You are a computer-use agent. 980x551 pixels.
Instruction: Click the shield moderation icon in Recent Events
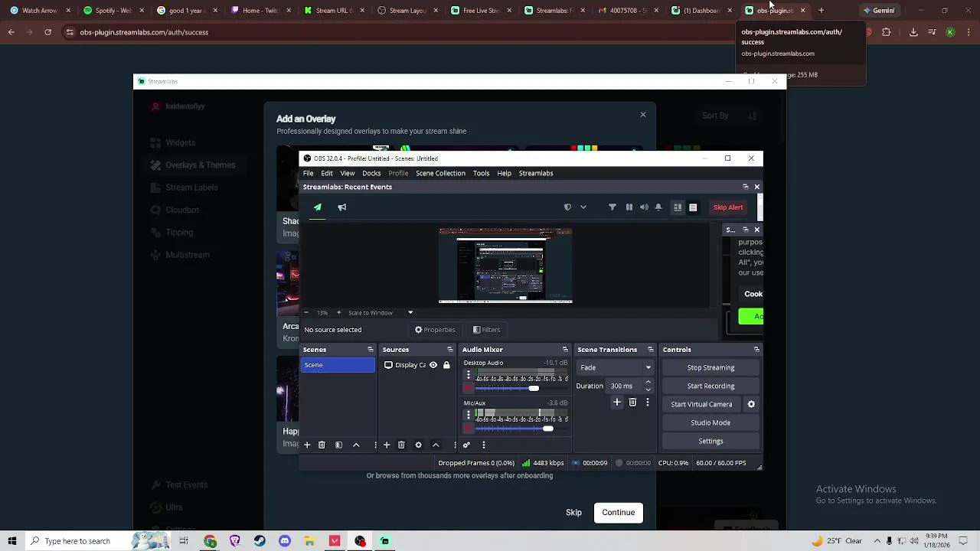click(567, 207)
